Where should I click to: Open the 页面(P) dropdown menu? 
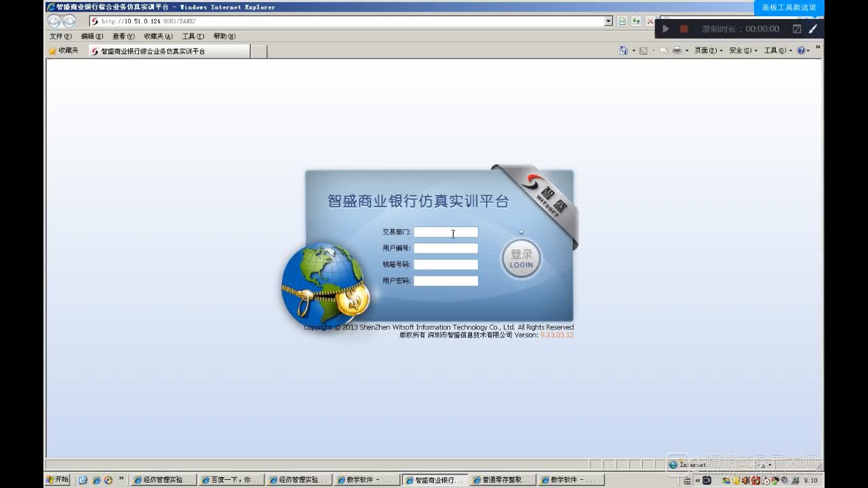708,51
